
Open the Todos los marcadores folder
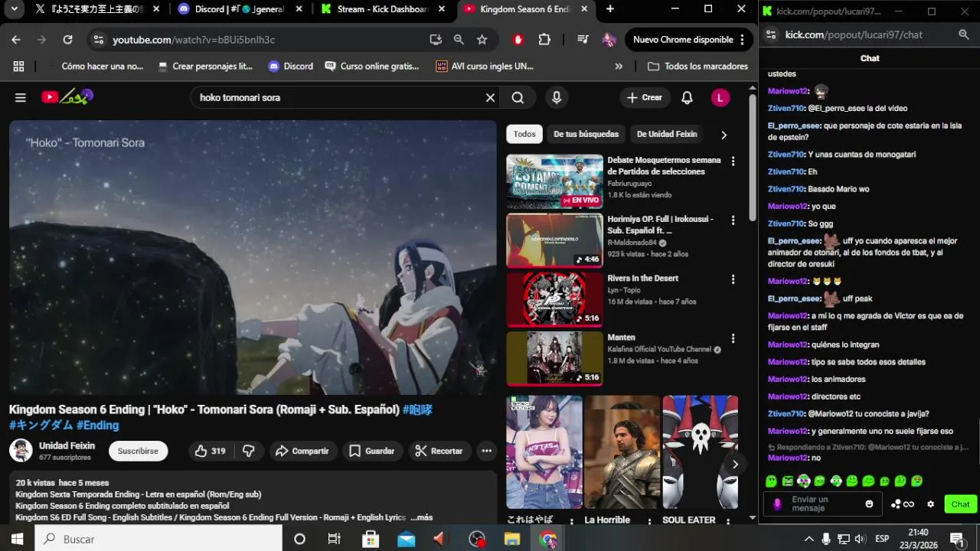(697, 67)
